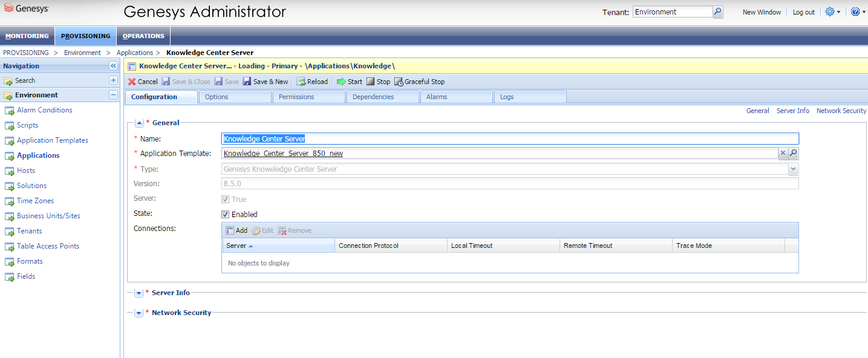Click the Graceful Stop toolbar button

point(419,82)
